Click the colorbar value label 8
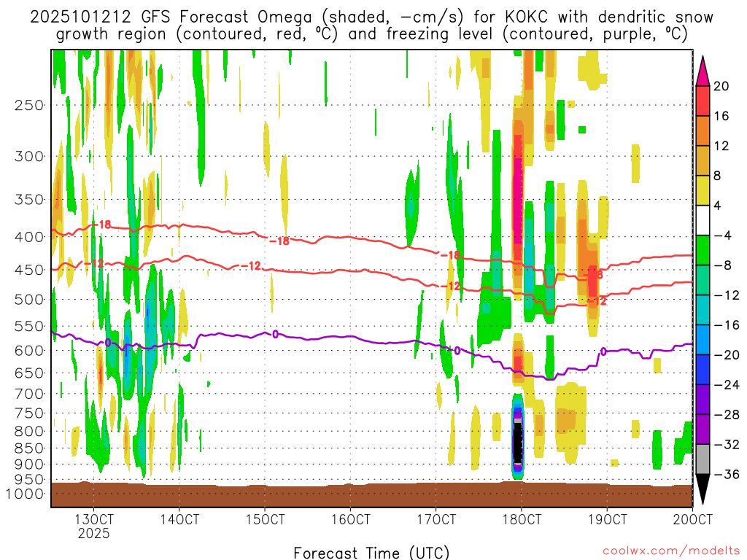Viewport: 747px width, 560px height. coord(718,176)
